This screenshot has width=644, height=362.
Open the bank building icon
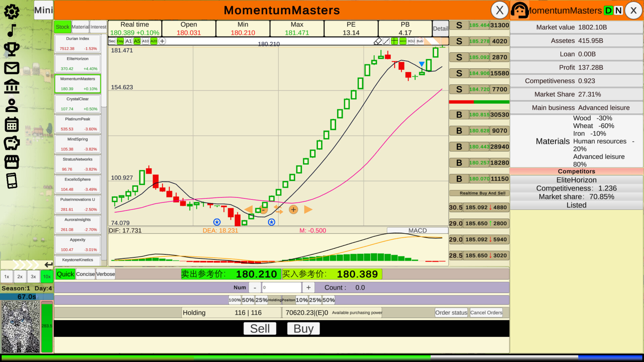(x=12, y=86)
